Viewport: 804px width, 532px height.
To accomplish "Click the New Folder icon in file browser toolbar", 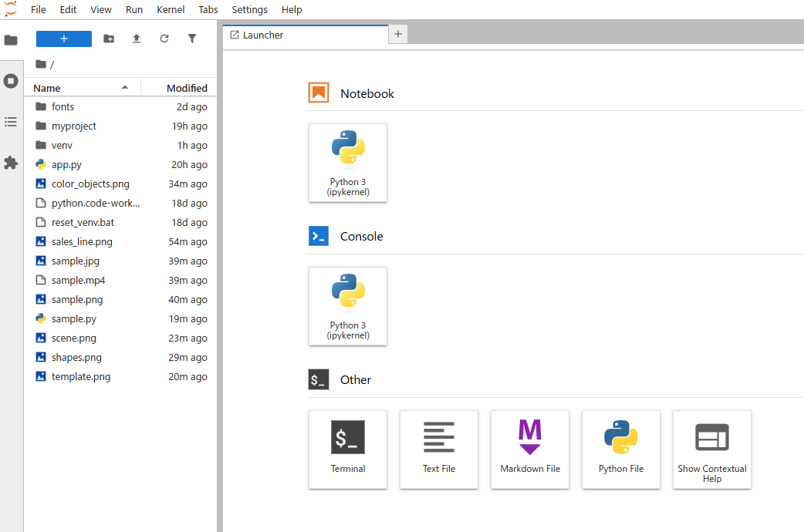I will pyautogui.click(x=109, y=39).
